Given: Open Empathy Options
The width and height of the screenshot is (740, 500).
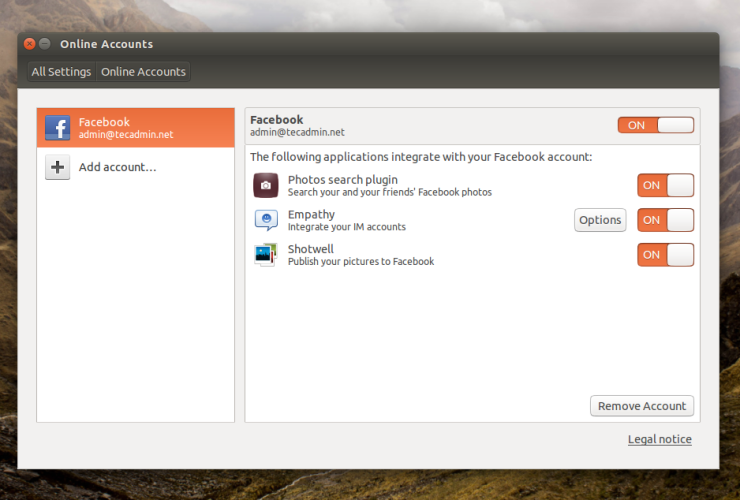Looking at the screenshot, I should tap(600, 220).
